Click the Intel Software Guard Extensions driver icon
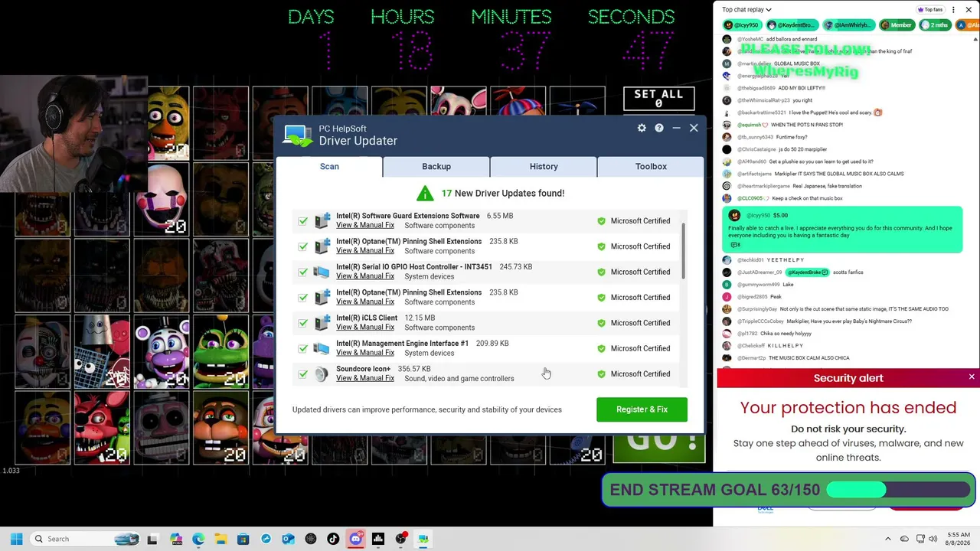This screenshot has width=980, height=551. coord(322,220)
